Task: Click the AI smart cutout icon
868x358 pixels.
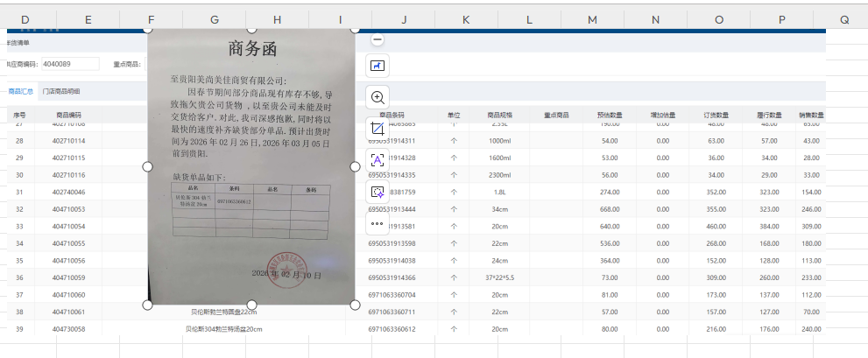Action: (x=378, y=191)
